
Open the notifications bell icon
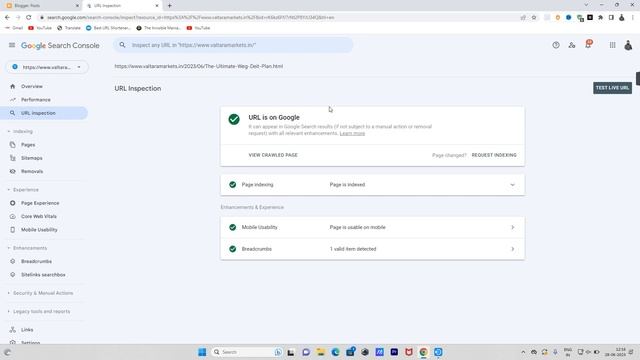(588, 44)
